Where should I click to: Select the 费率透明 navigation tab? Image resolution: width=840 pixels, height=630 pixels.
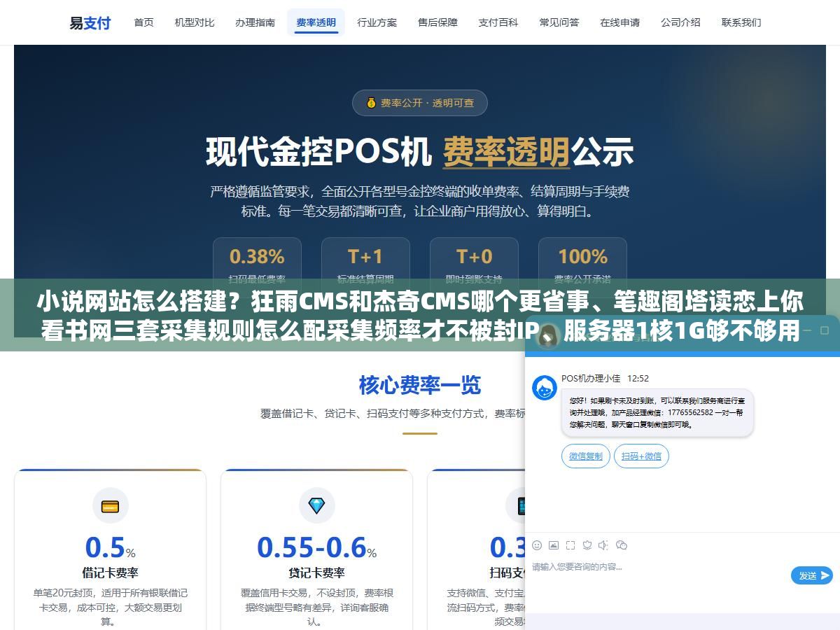[316, 22]
